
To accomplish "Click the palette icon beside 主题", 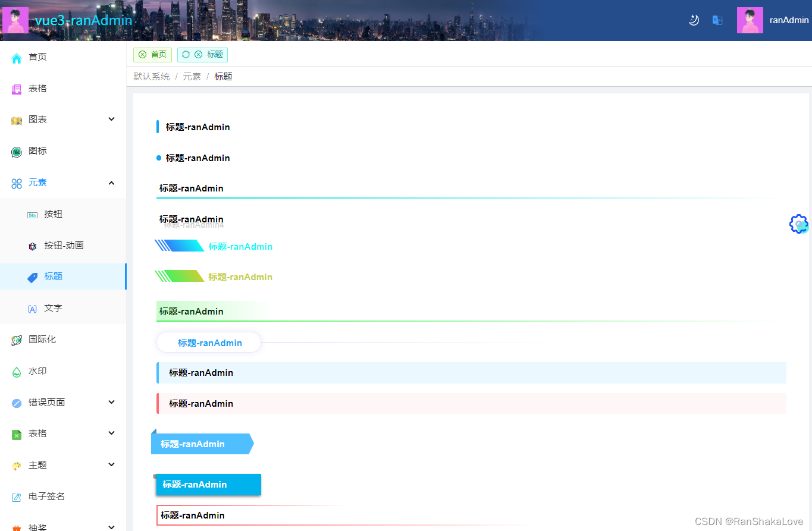I will [17, 466].
